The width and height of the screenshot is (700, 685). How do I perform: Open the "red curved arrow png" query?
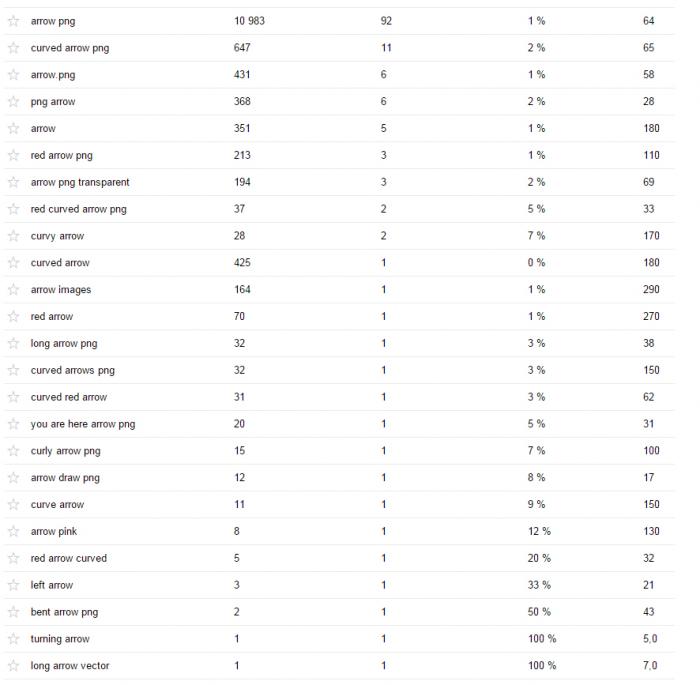coord(79,209)
